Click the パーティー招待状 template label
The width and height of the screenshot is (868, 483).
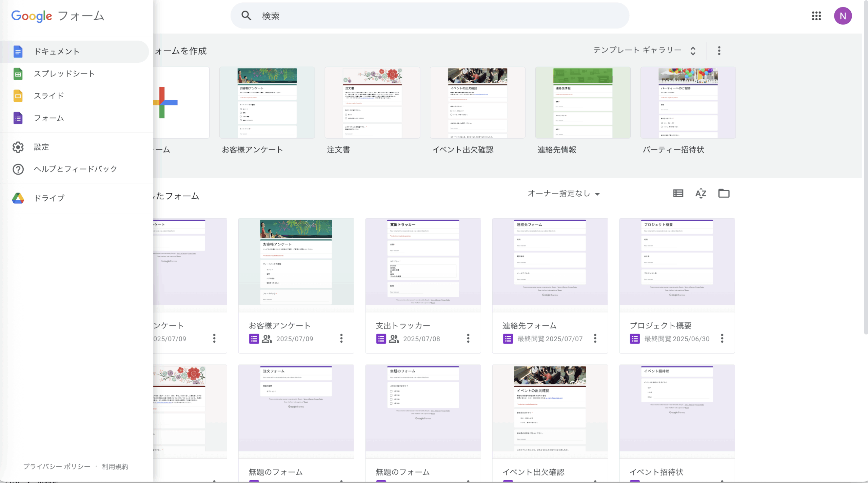click(x=673, y=150)
